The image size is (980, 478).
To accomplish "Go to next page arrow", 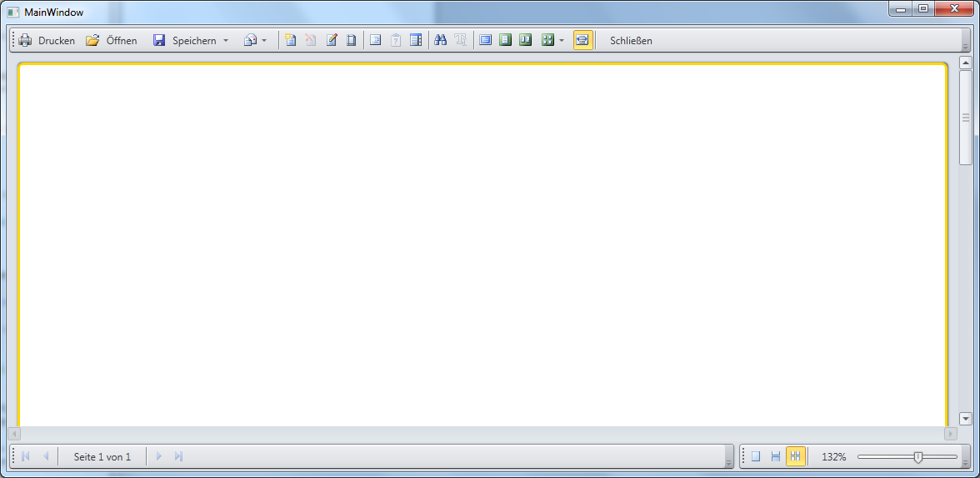I will pos(158,457).
